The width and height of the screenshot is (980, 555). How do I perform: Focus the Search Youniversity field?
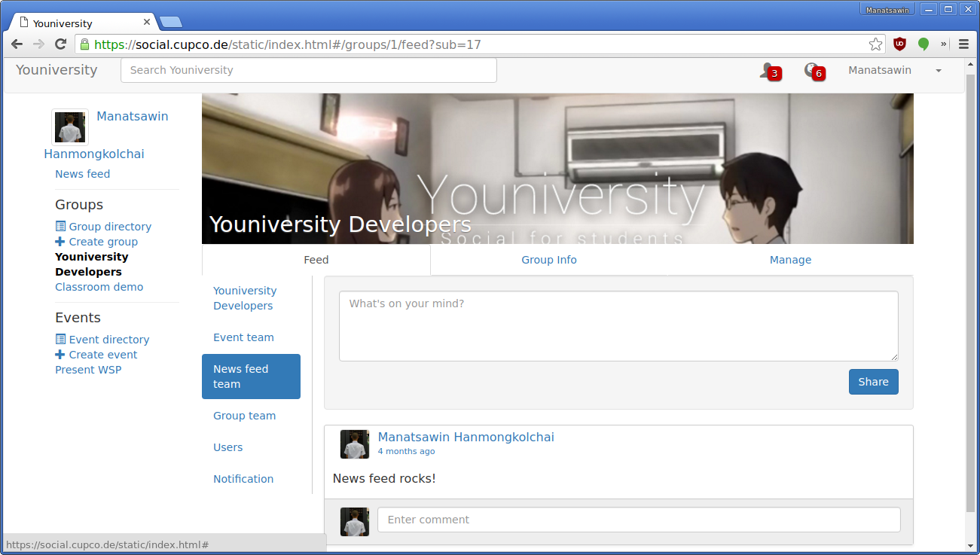click(x=309, y=70)
